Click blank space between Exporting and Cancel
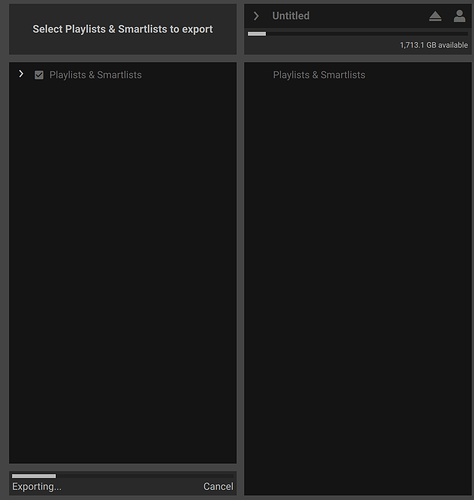 132,487
